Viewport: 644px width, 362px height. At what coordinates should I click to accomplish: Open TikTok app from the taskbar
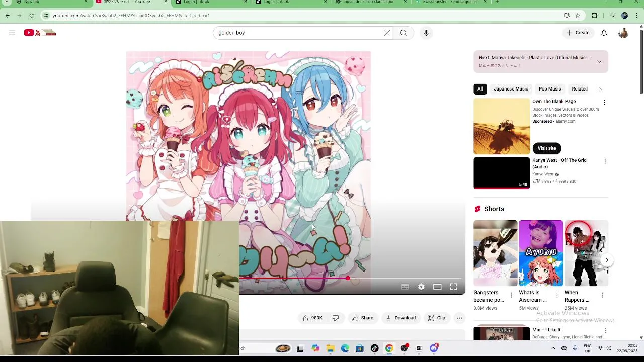pyautogui.click(x=374, y=348)
